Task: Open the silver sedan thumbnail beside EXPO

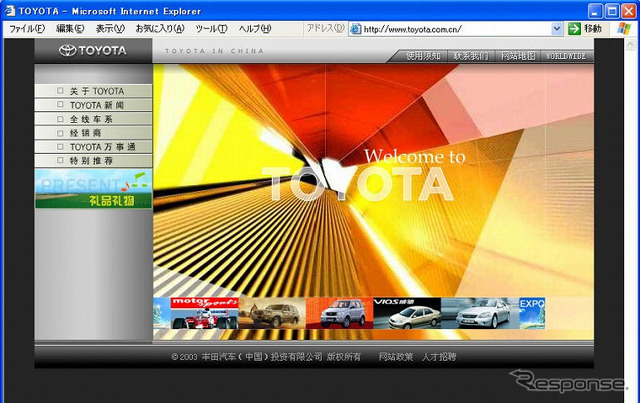Action: [480, 313]
